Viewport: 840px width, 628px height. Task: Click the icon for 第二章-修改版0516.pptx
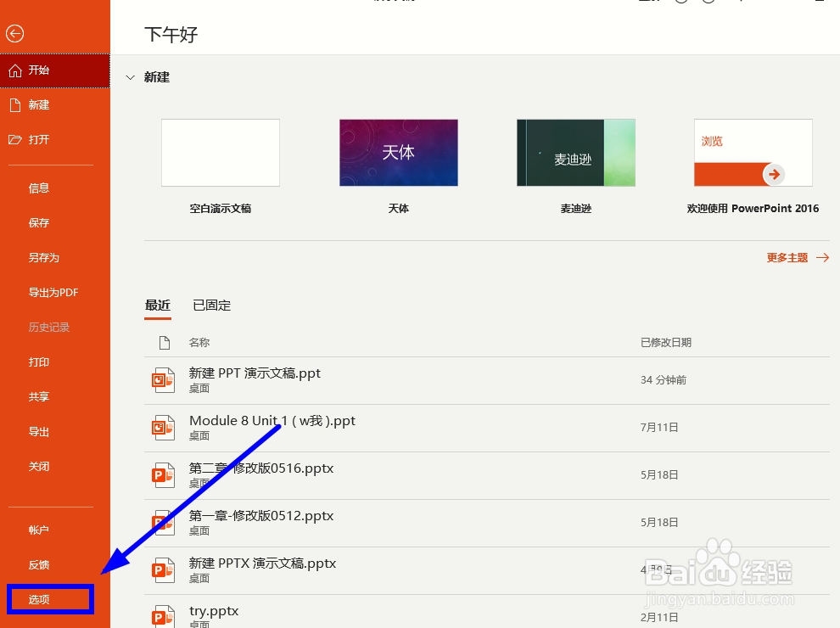pyautogui.click(x=163, y=474)
